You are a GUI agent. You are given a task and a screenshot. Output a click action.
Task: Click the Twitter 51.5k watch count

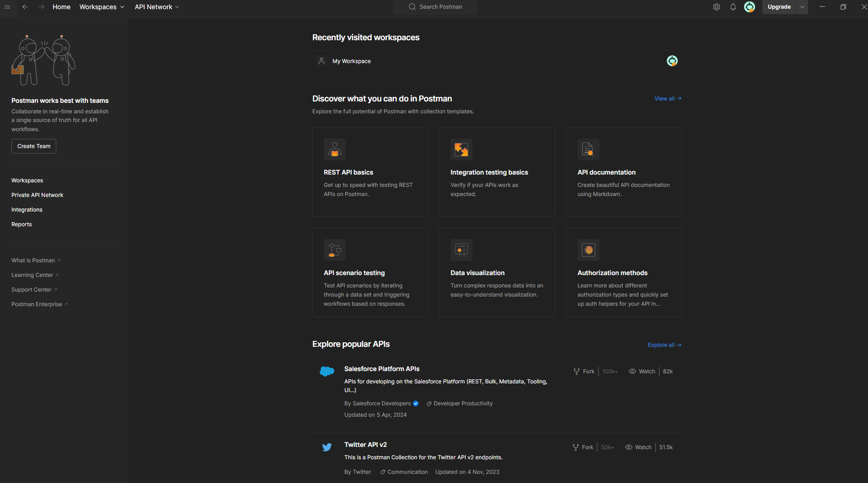[666, 447]
